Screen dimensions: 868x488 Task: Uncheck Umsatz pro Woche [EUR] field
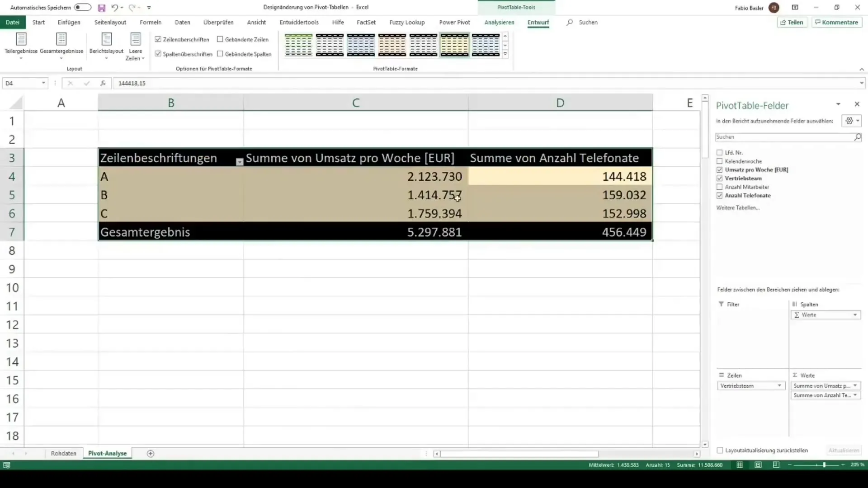point(719,170)
